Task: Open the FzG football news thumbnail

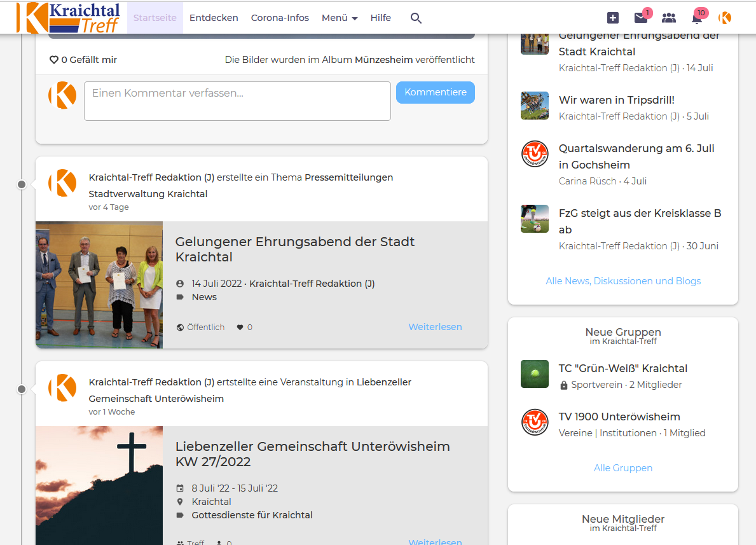Action: pos(535,219)
